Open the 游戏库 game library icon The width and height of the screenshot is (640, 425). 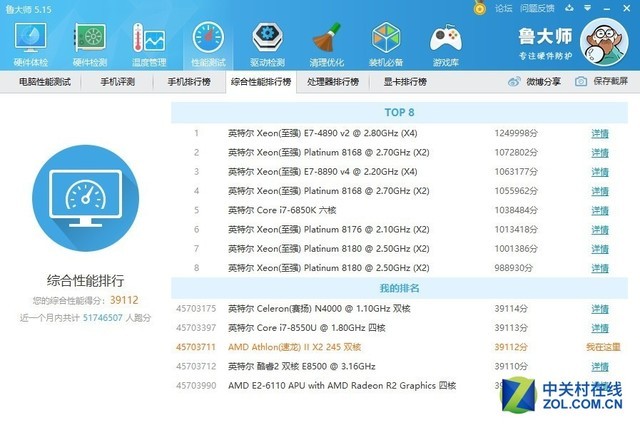[445, 44]
